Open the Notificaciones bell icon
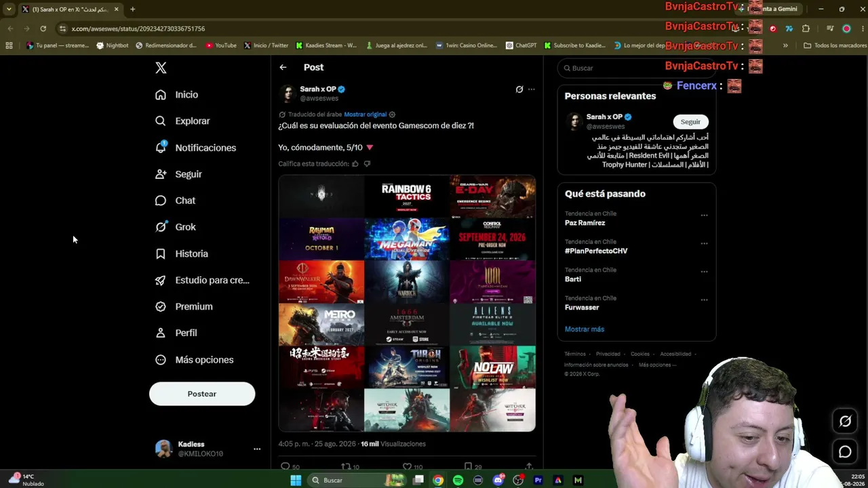This screenshot has width=868, height=488. click(x=161, y=148)
